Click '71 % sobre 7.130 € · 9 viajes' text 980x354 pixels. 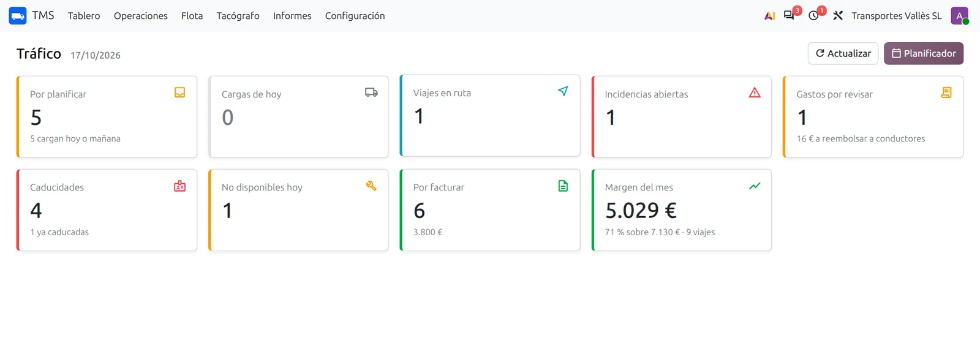[660, 232]
